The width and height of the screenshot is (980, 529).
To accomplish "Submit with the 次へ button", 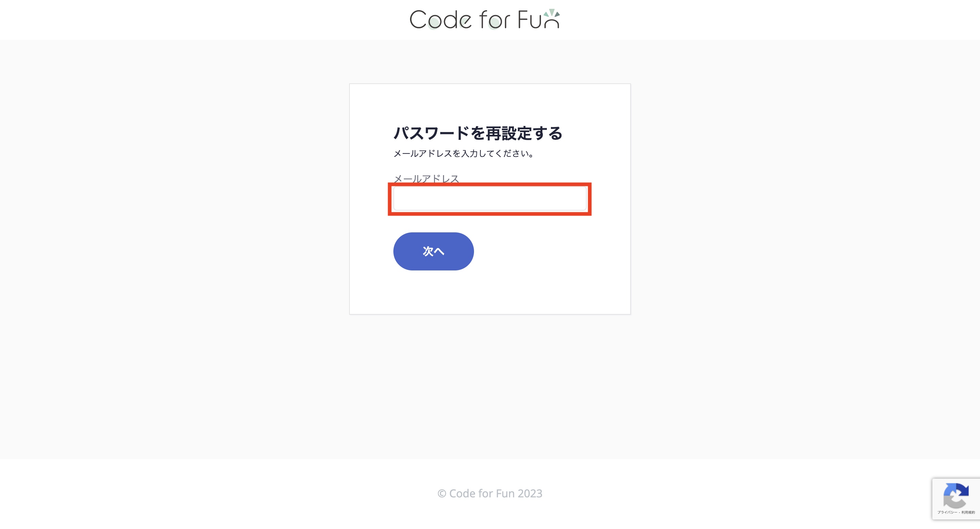I will [433, 251].
